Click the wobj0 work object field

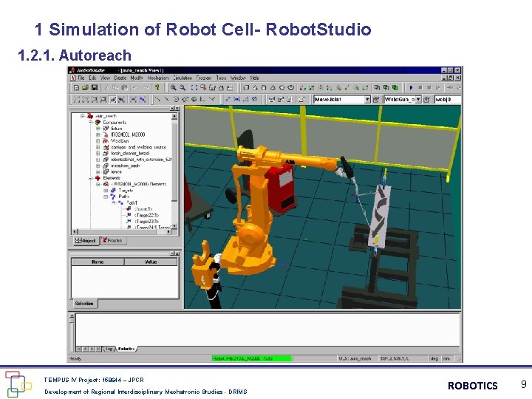(448, 100)
